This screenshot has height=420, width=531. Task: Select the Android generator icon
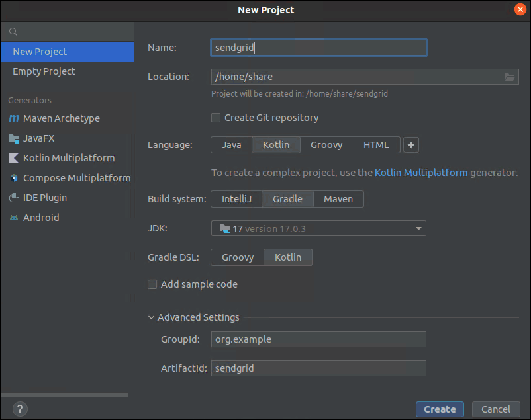[14, 218]
